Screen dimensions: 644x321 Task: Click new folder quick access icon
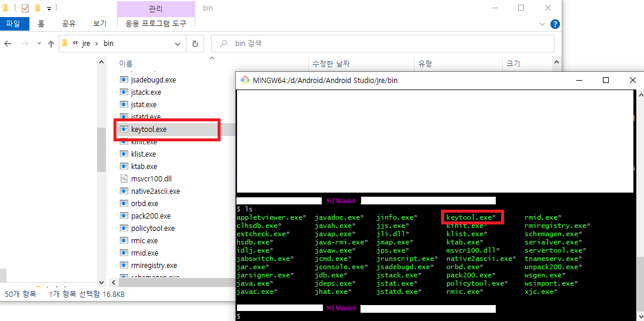click(x=38, y=8)
